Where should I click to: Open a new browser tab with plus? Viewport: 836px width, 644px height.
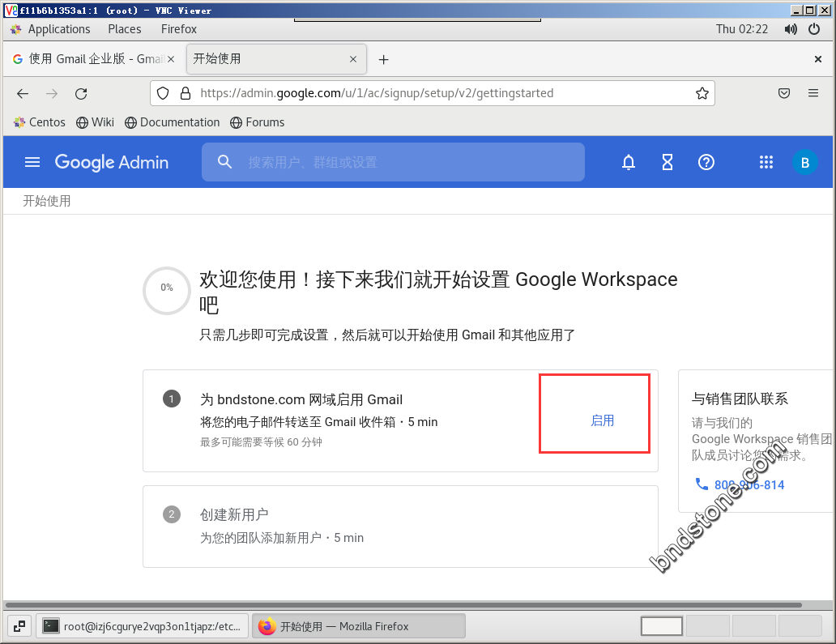pyautogui.click(x=383, y=60)
